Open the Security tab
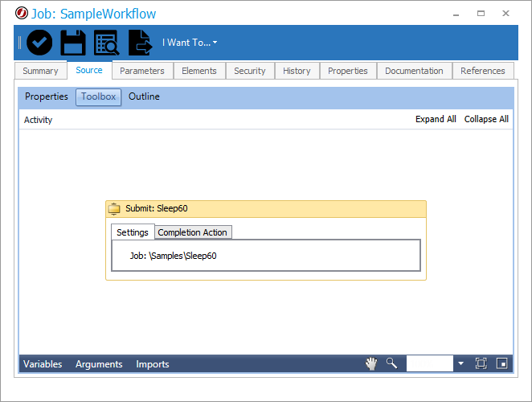Image resolution: width=532 pixels, height=402 pixels. click(250, 71)
